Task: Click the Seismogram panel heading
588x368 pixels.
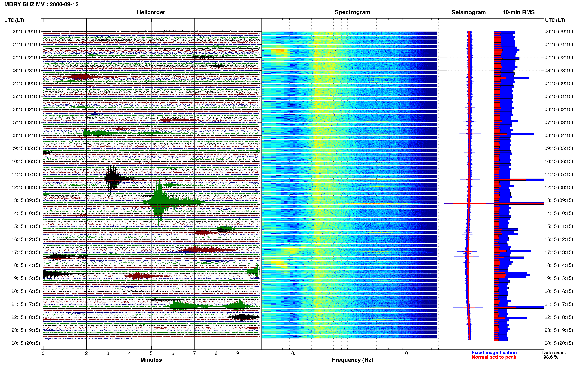Action: pyautogui.click(x=469, y=12)
